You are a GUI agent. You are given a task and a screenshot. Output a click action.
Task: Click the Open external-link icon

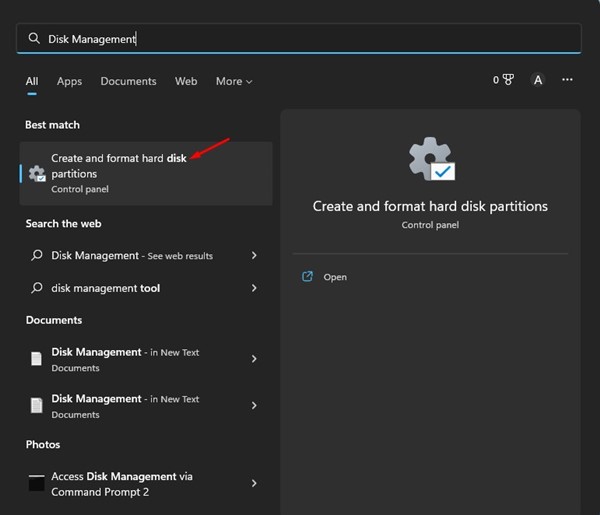pos(308,277)
